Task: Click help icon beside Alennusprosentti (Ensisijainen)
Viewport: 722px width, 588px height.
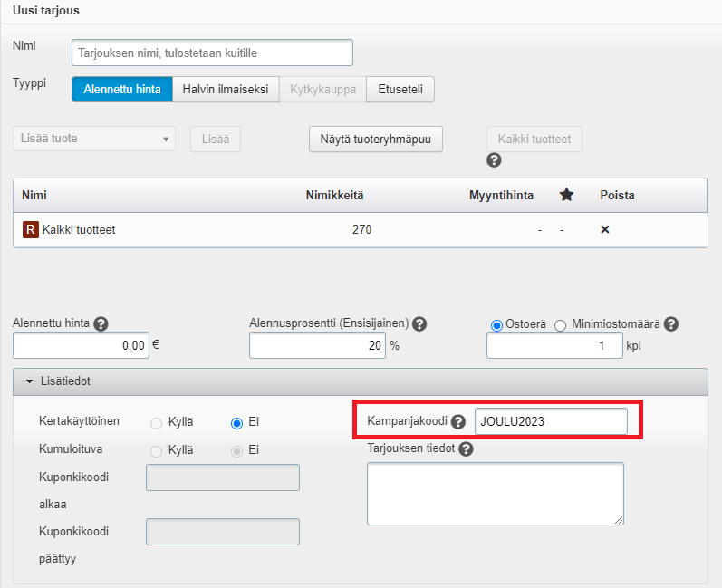Action: click(x=419, y=324)
